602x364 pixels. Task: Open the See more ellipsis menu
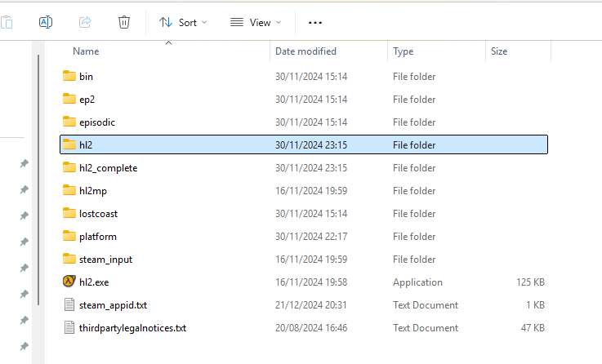(x=315, y=22)
